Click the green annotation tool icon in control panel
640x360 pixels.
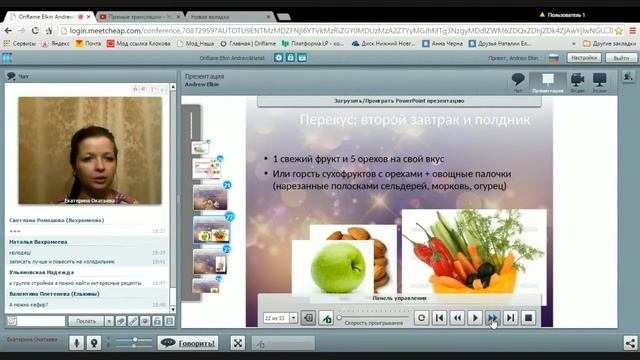click(326, 318)
